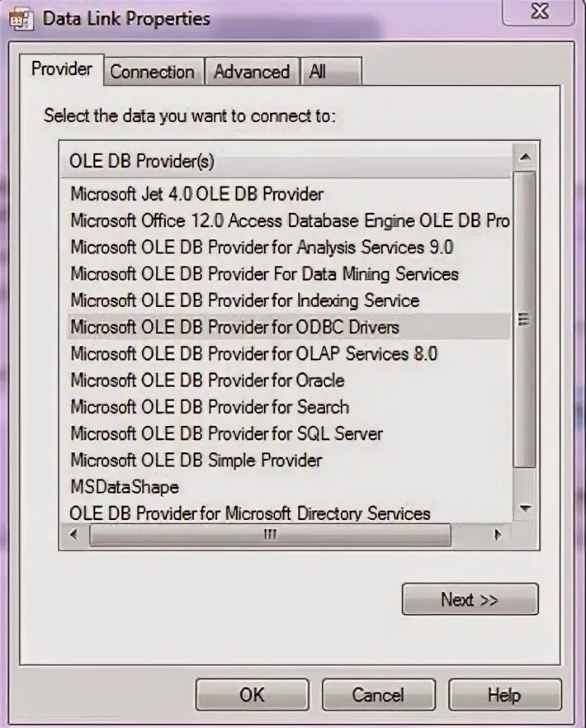Open Help for this dialog
Screen dimensions: 586x728
coord(504,695)
